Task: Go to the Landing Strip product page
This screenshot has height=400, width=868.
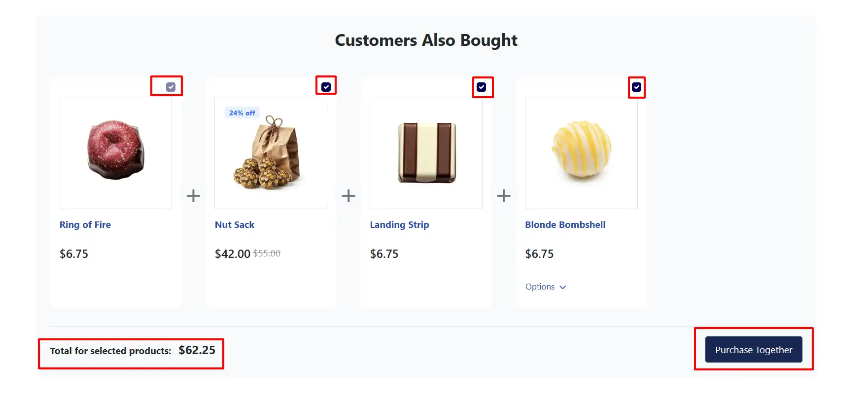Action: tap(399, 224)
